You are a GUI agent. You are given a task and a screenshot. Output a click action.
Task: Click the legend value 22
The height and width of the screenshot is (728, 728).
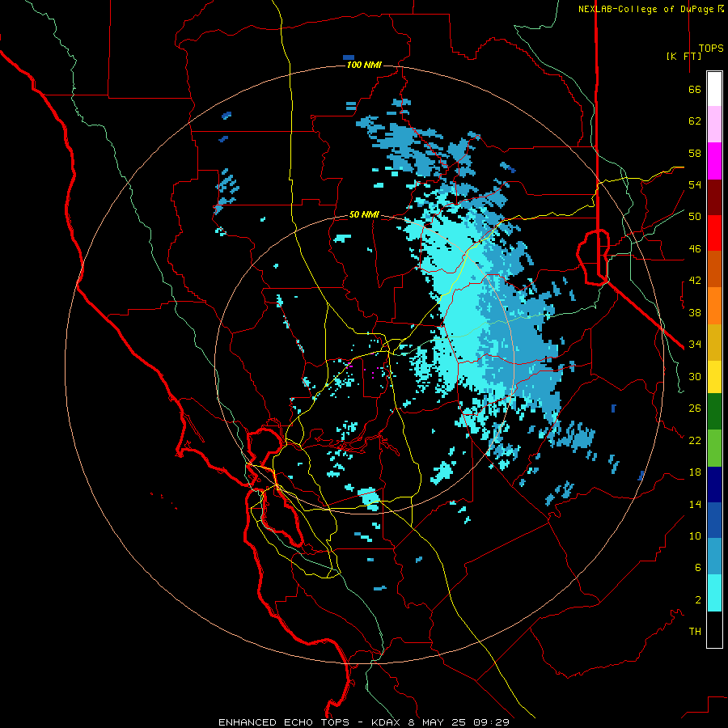pyautogui.click(x=695, y=440)
